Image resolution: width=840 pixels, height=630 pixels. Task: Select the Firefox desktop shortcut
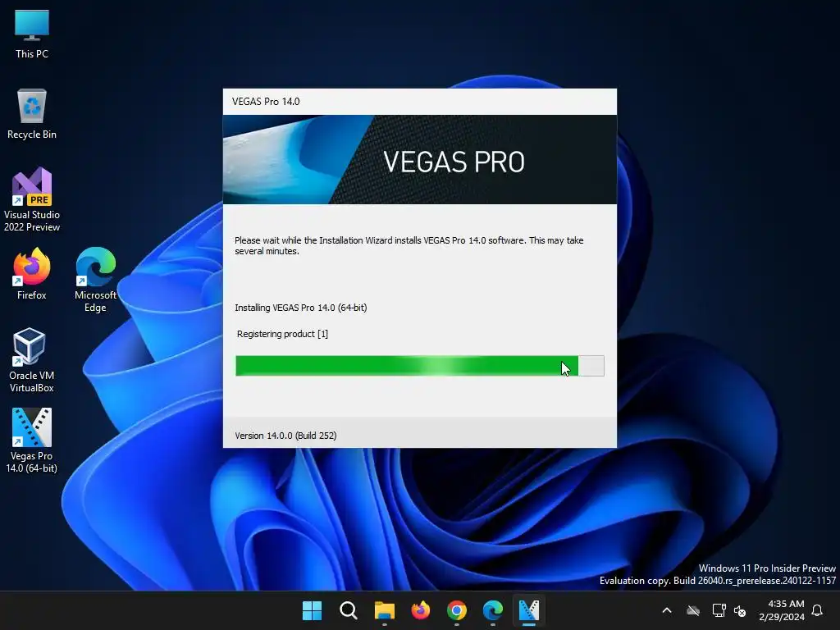click(x=32, y=274)
